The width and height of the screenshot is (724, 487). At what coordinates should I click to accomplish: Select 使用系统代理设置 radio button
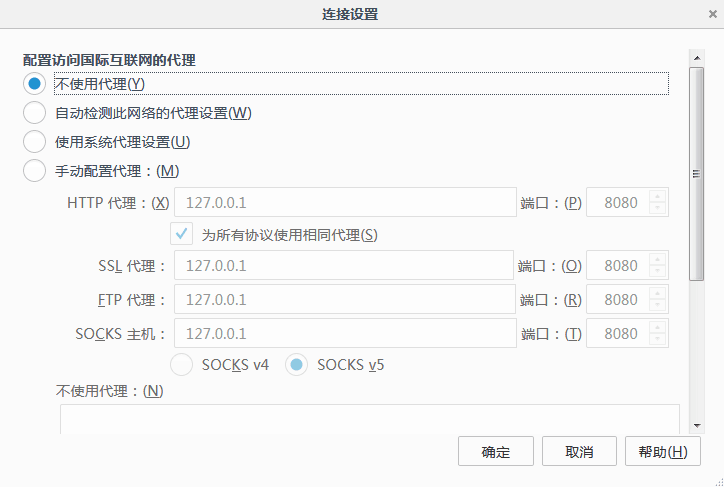tap(35, 142)
